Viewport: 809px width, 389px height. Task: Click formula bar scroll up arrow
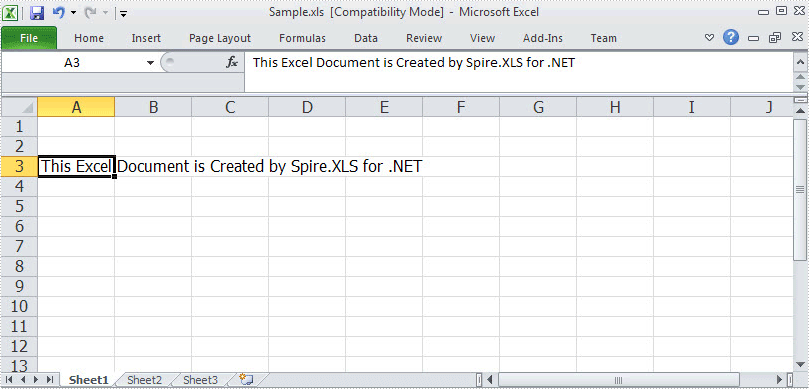(x=800, y=76)
